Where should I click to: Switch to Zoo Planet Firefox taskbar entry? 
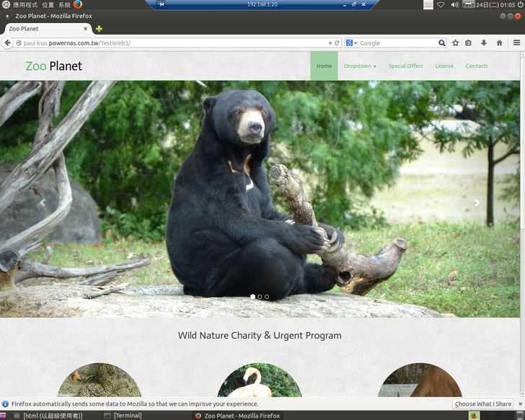tap(238, 416)
